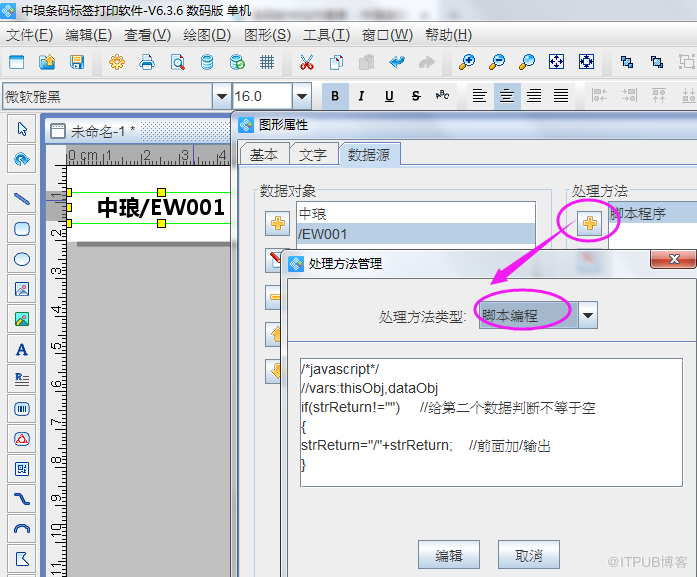Select the /EW001 data object row
The height and width of the screenshot is (577, 697).
[416, 234]
